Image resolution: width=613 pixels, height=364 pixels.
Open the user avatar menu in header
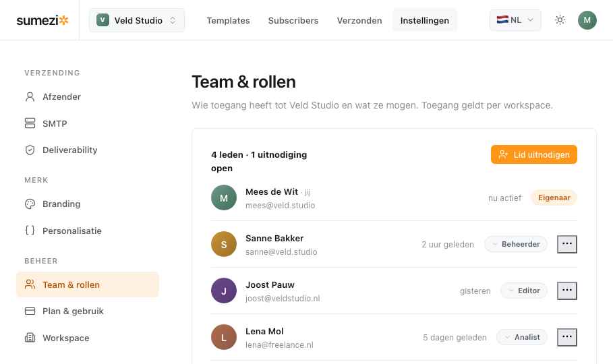coord(587,20)
